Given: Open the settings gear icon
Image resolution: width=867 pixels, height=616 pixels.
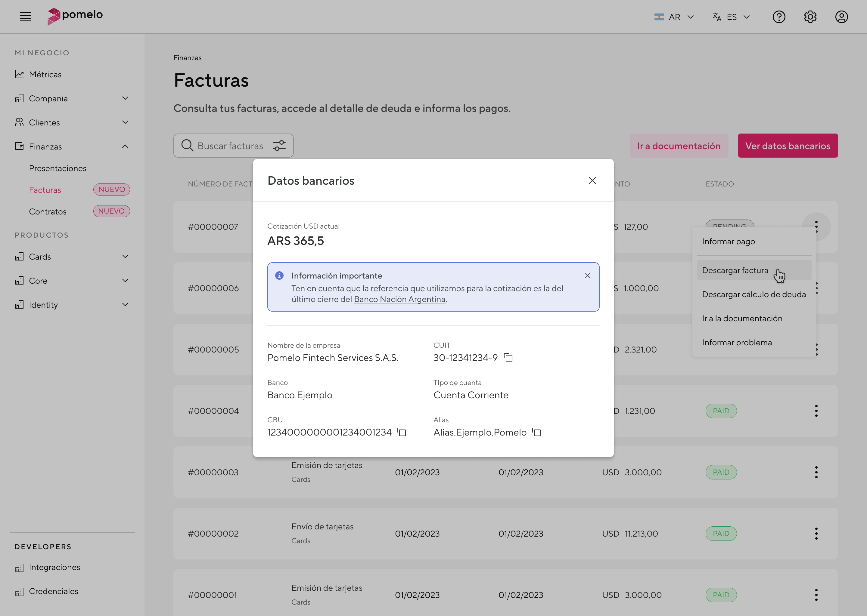Looking at the screenshot, I should 810,17.
